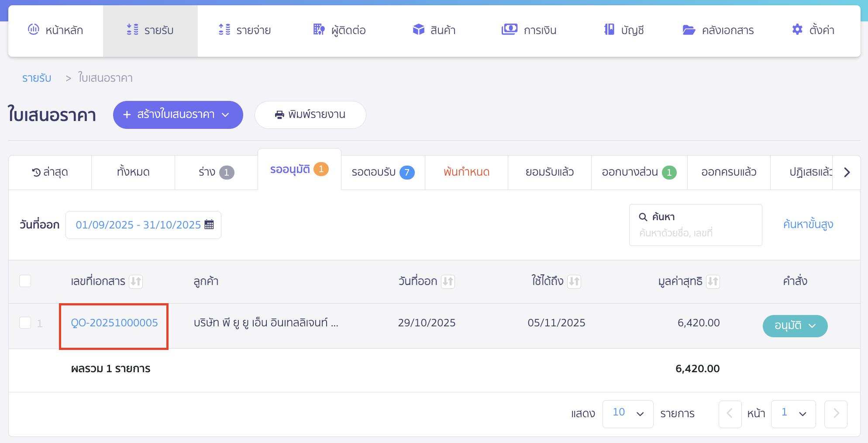Viewport: 868px width, 443px height.
Task: Expand the อนุมัติ action dropdown
Action: [795, 326]
